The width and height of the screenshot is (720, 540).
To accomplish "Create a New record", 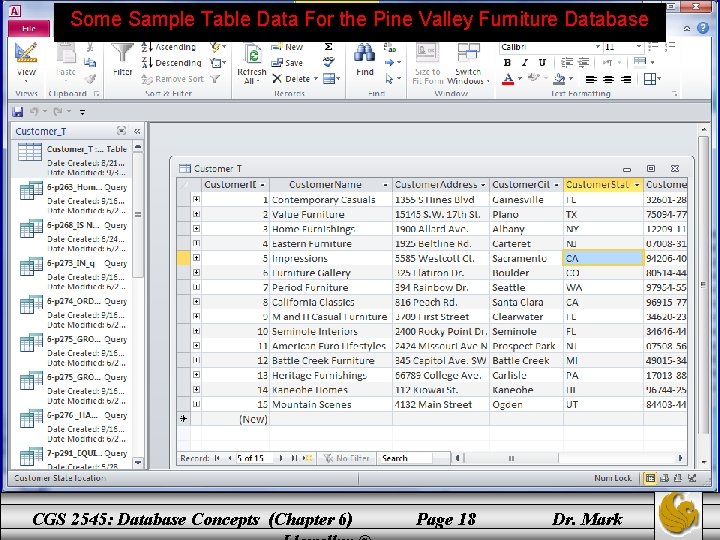I will click(287, 47).
